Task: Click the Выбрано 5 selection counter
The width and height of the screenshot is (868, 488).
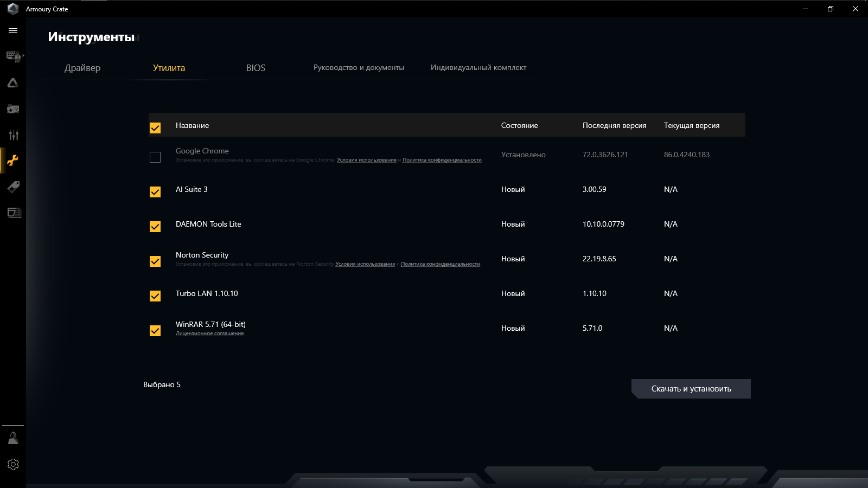Action: point(162,384)
